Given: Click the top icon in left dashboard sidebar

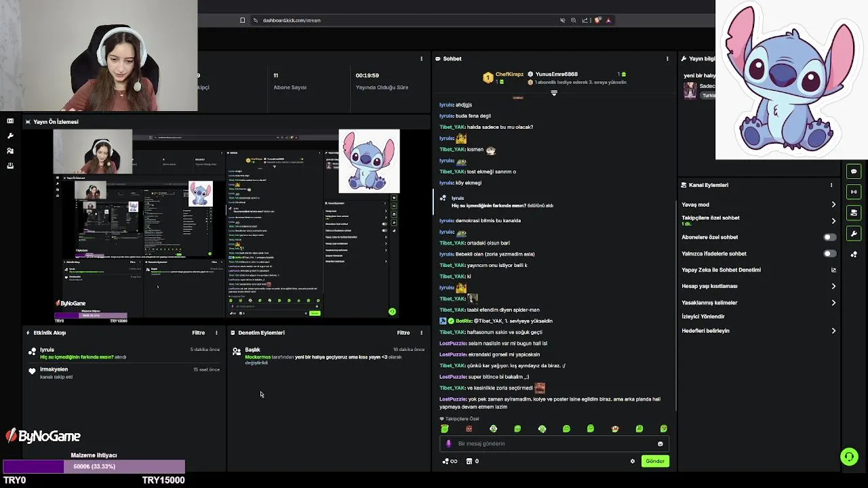Looking at the screenshot, I should [10, 121].
